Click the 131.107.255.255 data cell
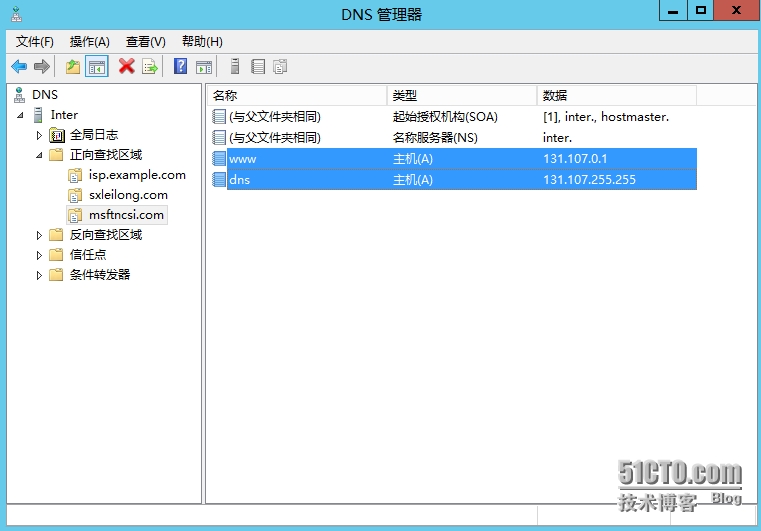The image size is (761, 531). pyautogui.click(x=589, y=180)
